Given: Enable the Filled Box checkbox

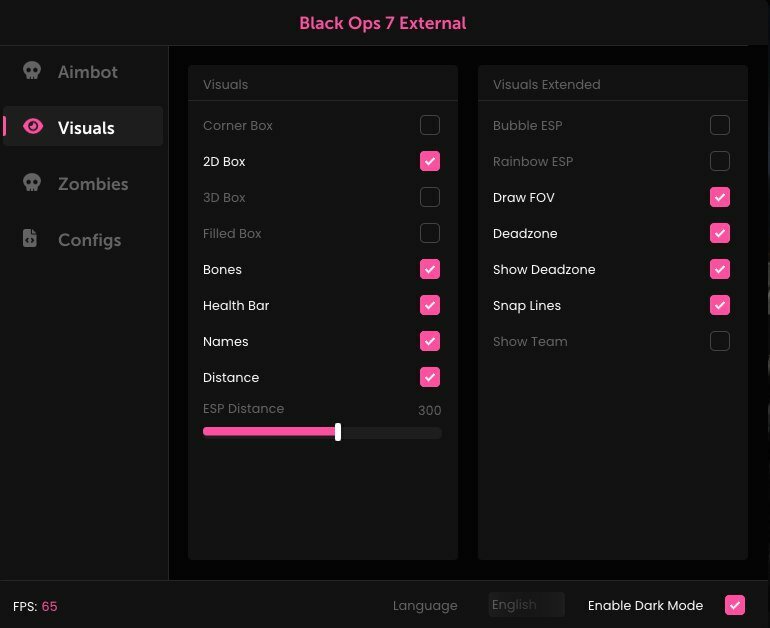Looking at the screenshot, I should pos(430,233).
